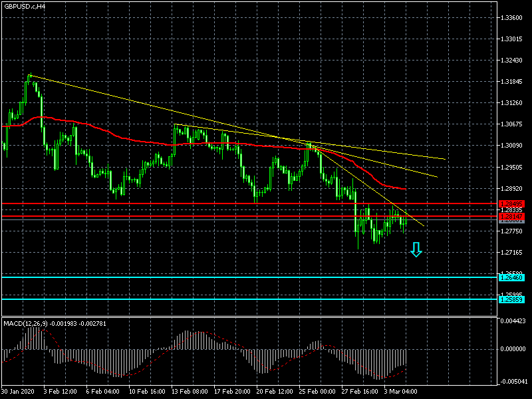Click the 1.30090 price scale value

[x=511, y=146]
